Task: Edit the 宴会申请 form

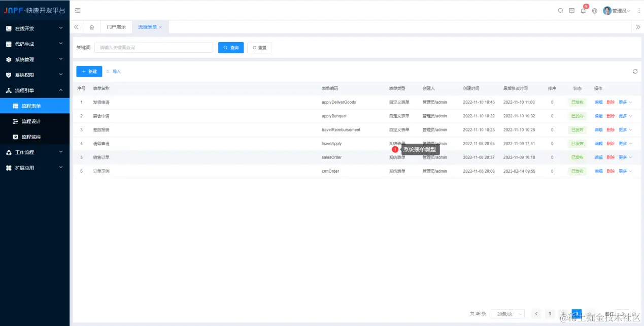Action: (599, 116)
